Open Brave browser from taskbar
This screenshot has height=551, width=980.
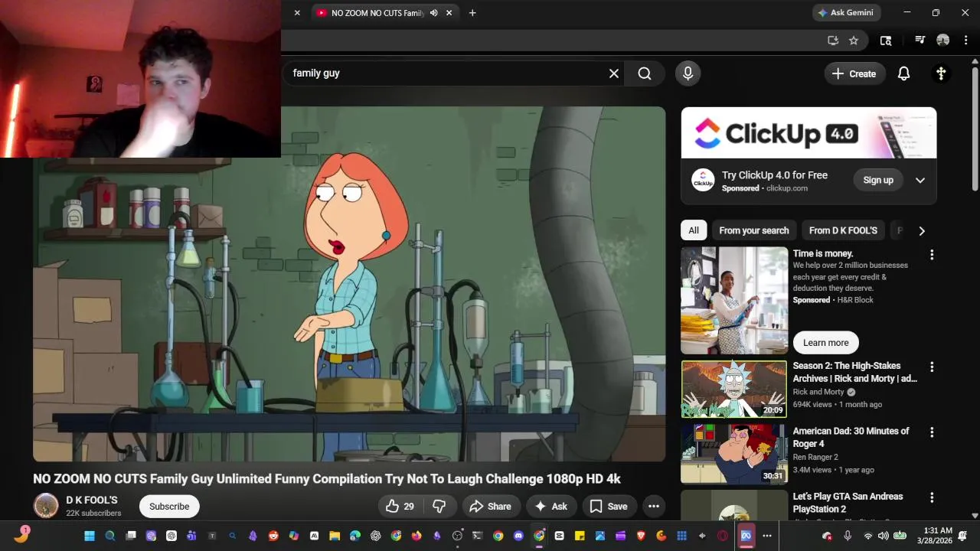pos(641,536)
